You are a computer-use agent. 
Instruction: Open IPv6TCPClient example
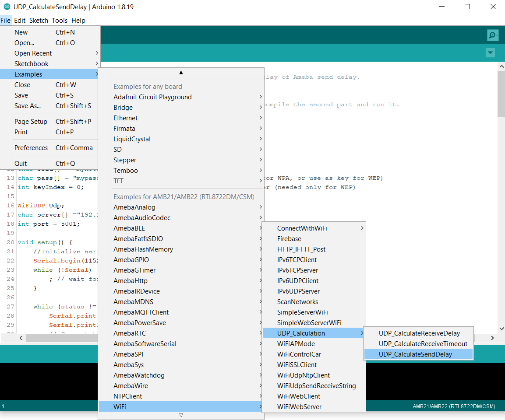click(314, 260)
